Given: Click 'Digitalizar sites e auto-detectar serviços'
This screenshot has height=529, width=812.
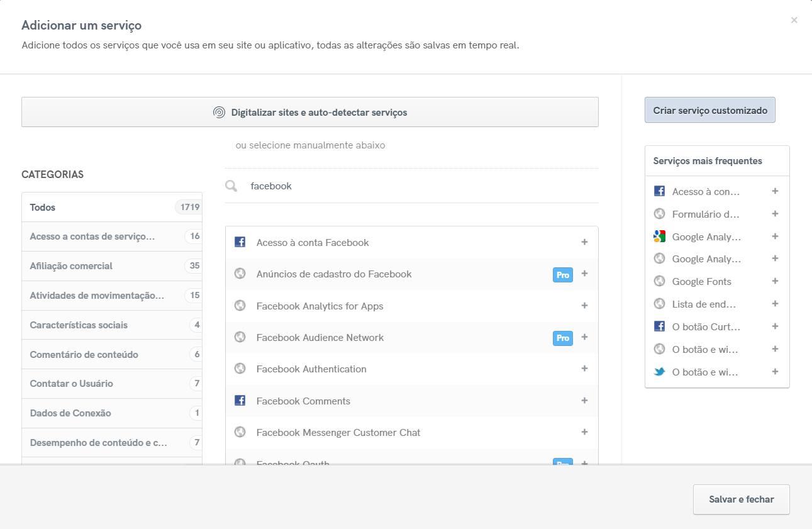Looking at the screenshot, I should [310, 111].
